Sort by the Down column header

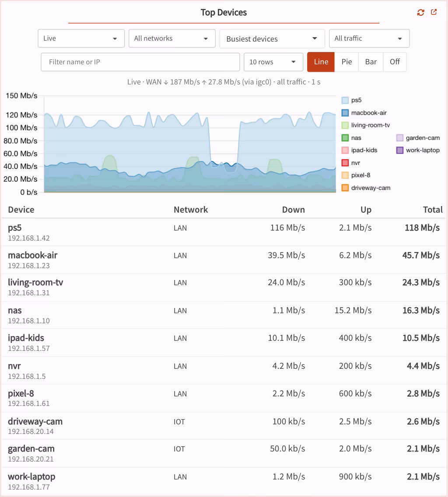point(294,210)
